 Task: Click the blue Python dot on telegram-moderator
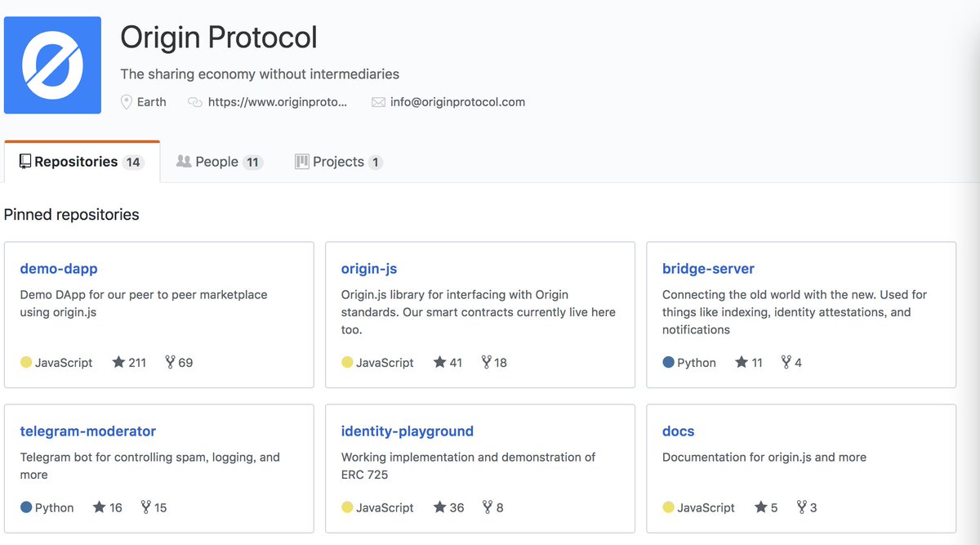click(x=26, y=507)
